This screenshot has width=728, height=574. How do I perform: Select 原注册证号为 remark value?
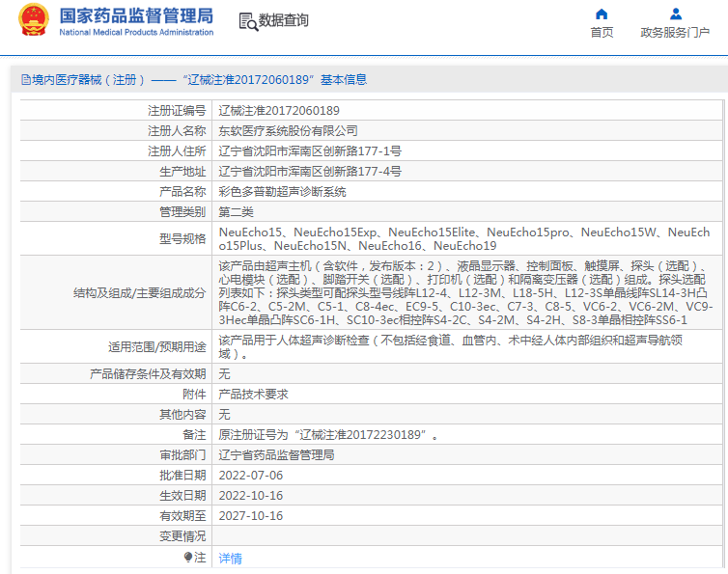pyautogui.click(x=328, y=435)
